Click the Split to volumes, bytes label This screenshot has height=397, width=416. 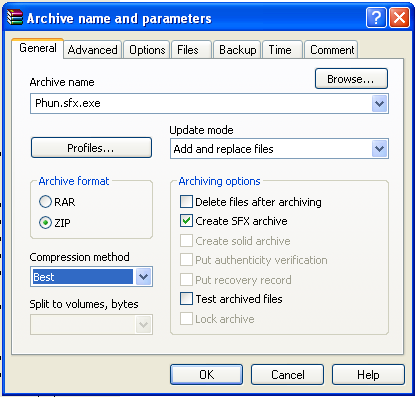point(84,304)
